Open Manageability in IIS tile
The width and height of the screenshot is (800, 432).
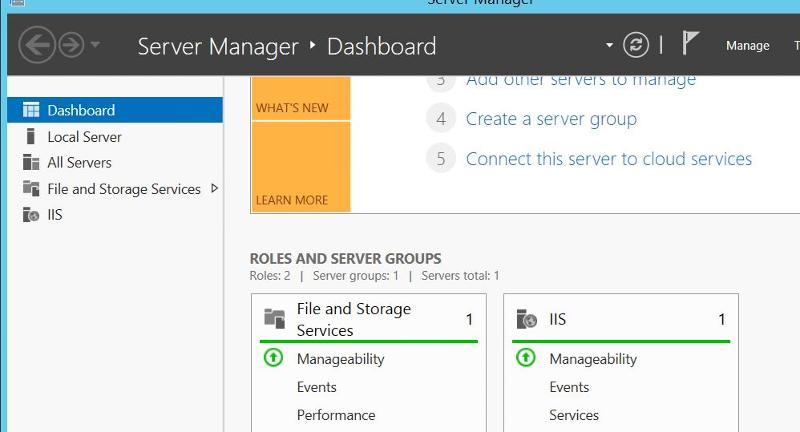[593, 359]
